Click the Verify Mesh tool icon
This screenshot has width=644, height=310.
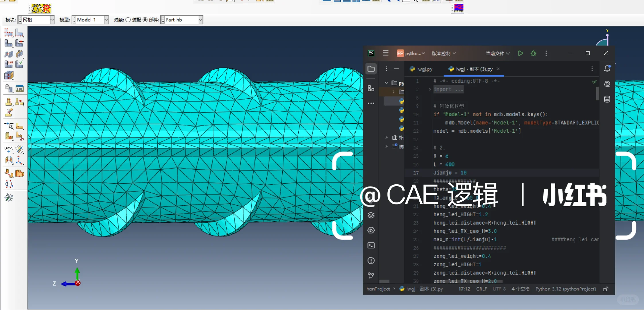[20, 64]
